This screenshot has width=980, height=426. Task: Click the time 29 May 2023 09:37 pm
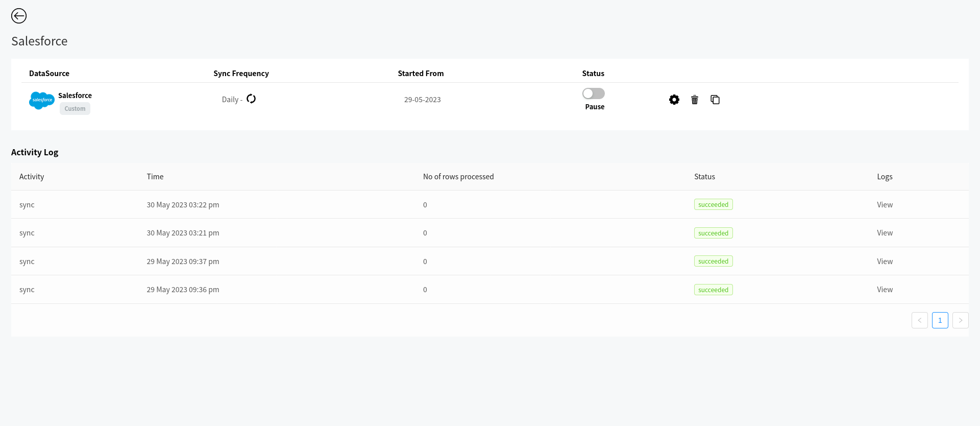click(x=183, y=262)
